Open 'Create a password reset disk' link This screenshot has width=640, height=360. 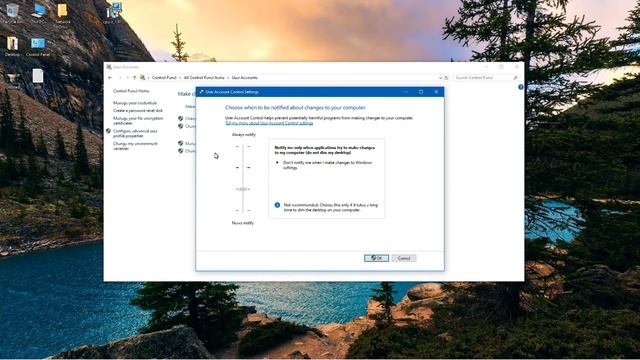138,111
